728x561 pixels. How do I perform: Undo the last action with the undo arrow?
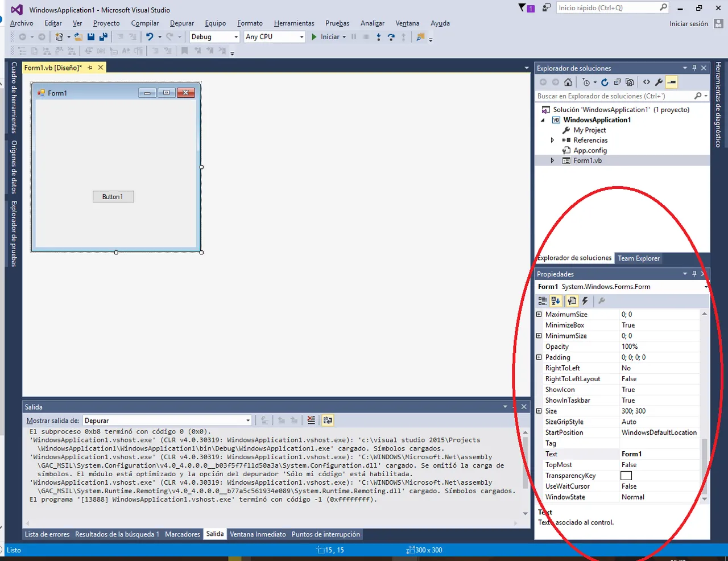point(150,37)
